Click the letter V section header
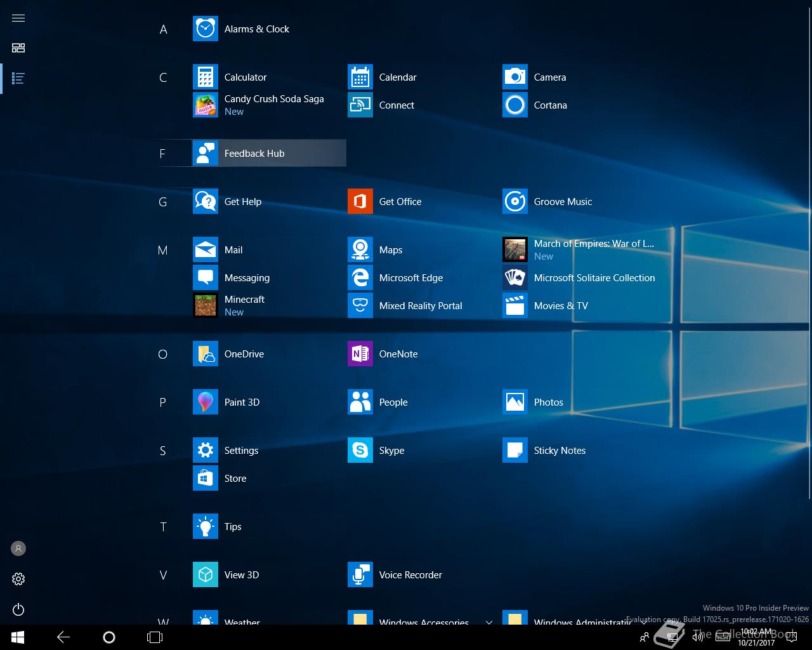The width and height of the screenshot is (812, 650). click(x=163, y=575)
